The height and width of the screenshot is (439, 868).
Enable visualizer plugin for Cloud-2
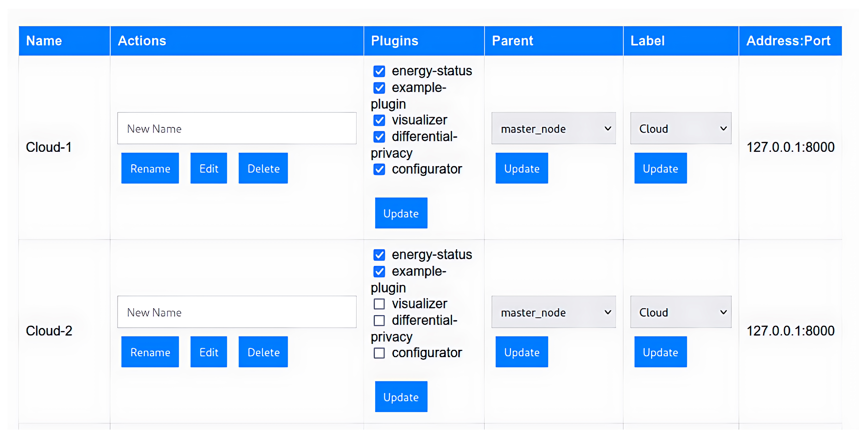click(379, 304)
